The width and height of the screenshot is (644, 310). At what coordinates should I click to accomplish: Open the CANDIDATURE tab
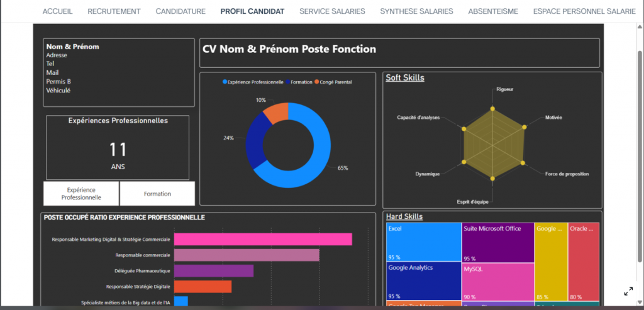180,11
